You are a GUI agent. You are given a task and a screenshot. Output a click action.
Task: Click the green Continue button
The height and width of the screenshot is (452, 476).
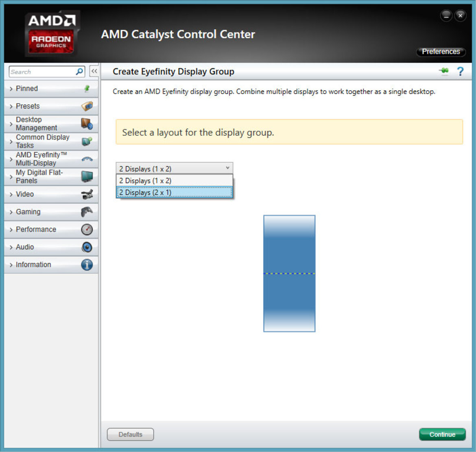pos(442,435)
